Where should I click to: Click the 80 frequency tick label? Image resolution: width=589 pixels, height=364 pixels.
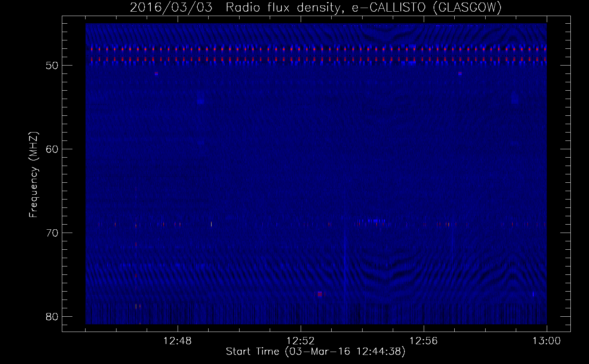click(x=52, y=317)
